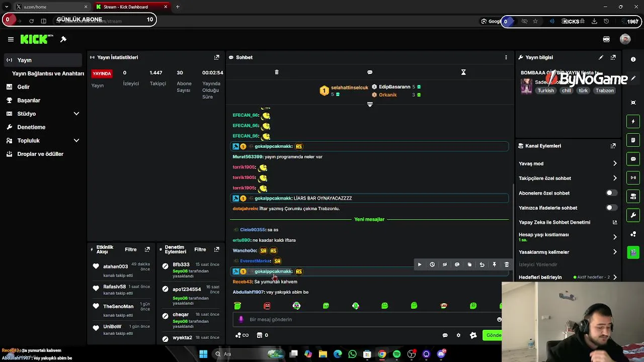Click Filtre in the Etkinlik Akışı panel

(x=131, y=249)
